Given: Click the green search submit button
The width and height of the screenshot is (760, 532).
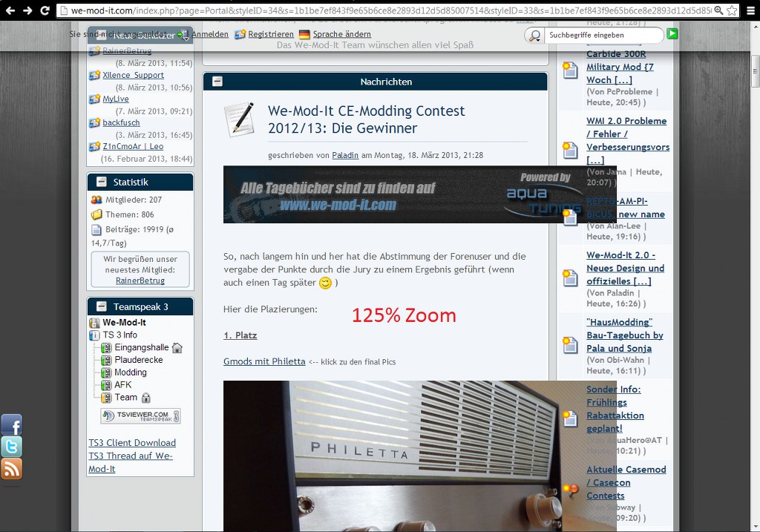Looking at the screenshot, I should click(672, 34).
